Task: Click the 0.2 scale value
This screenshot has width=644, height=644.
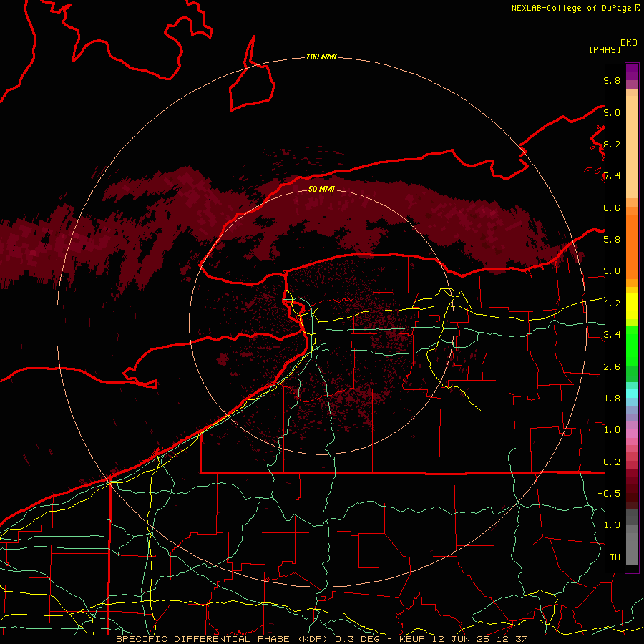Action: click(x=612, y=462)
